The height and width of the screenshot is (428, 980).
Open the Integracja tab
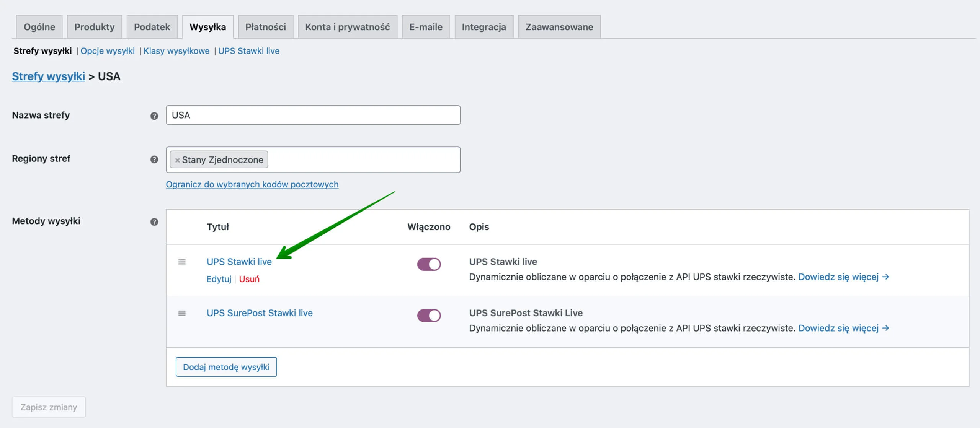[484, 27]
